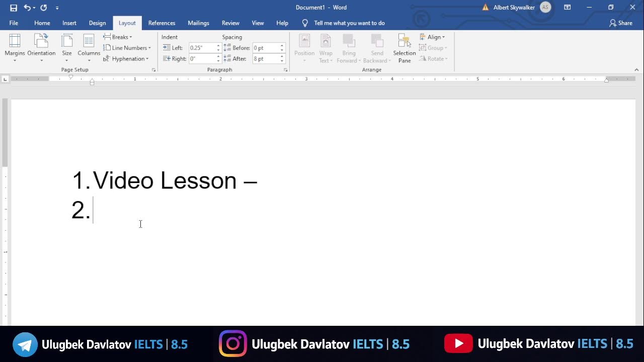The height and width of the screenshot is (362, 644).
Task: Expand the Breaks dropdown
Action: 118,37
